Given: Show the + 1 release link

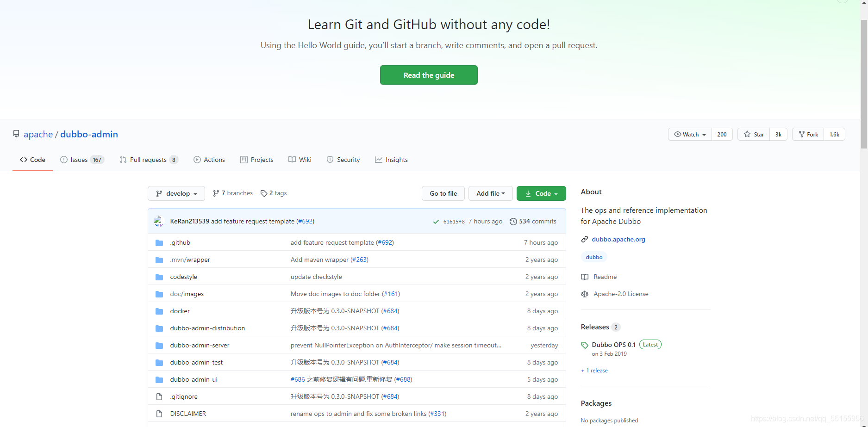Looking at the screenshot, I should [x=594, y=371].
